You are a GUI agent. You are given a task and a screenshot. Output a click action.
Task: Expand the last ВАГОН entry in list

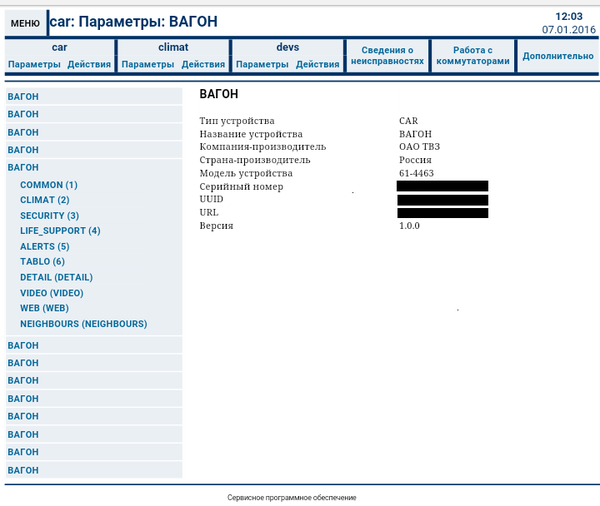point(23,470)
